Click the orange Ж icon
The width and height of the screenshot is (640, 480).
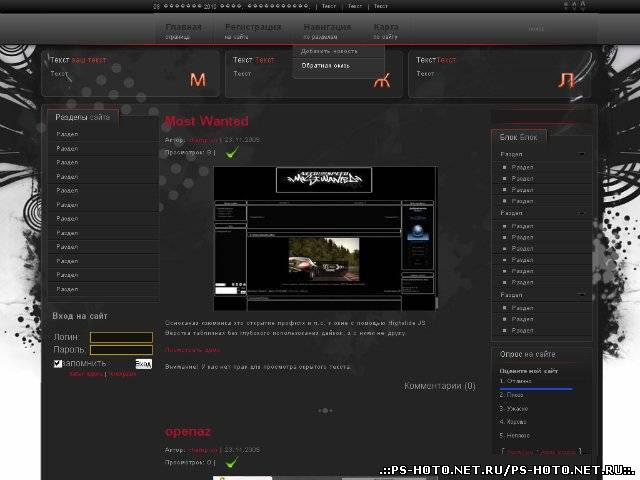click(x=382, y=80)
